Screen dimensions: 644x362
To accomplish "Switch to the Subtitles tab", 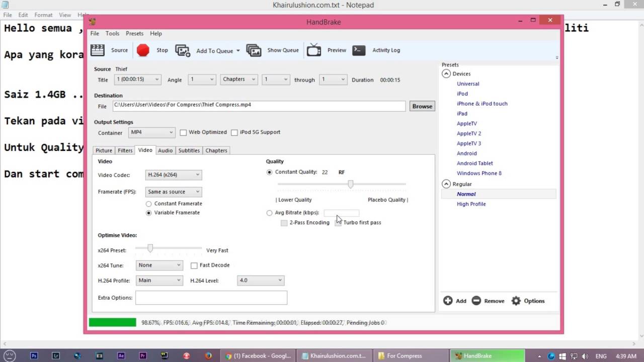I will (x=189, y=150).
